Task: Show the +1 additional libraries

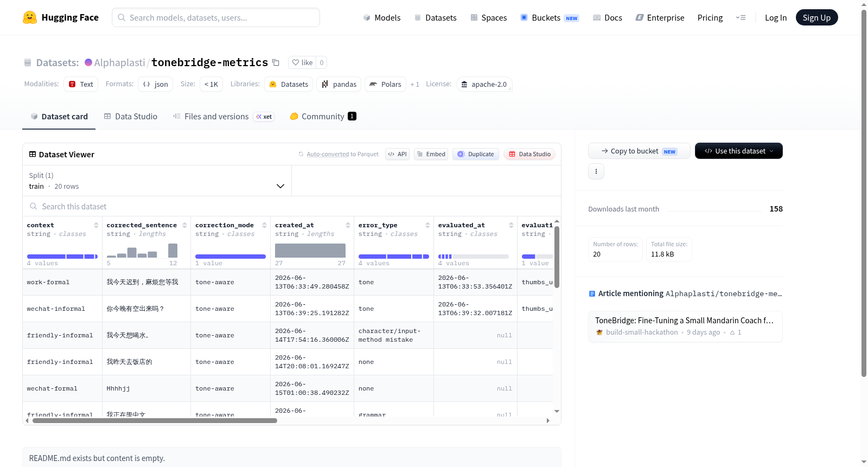Action: (415, 84)
